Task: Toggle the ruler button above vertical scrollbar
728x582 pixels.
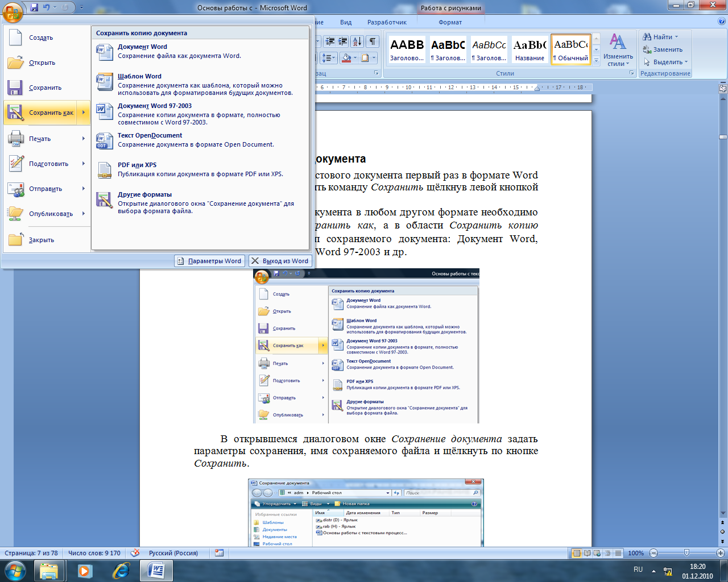Action: point(723,89)
